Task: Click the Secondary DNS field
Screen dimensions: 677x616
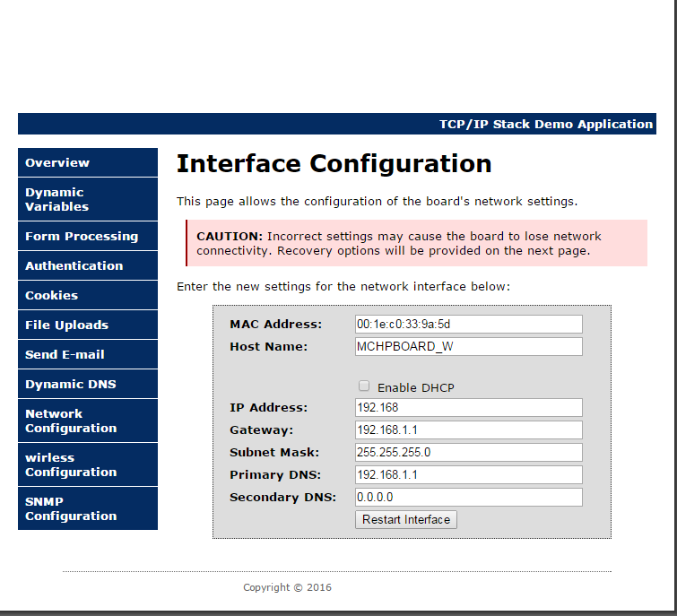Action: pyautogui.click(x=468, y=498)
